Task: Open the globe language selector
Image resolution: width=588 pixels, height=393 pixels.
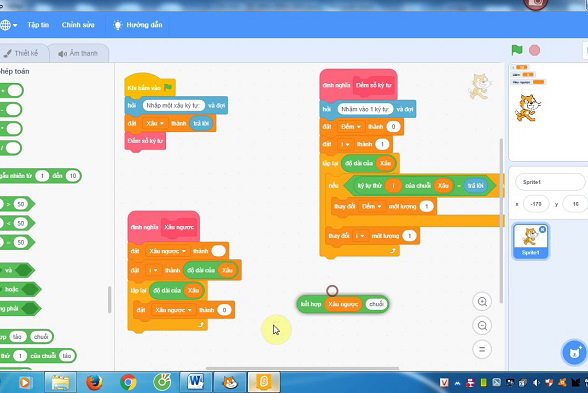Action: pos(8,25)
